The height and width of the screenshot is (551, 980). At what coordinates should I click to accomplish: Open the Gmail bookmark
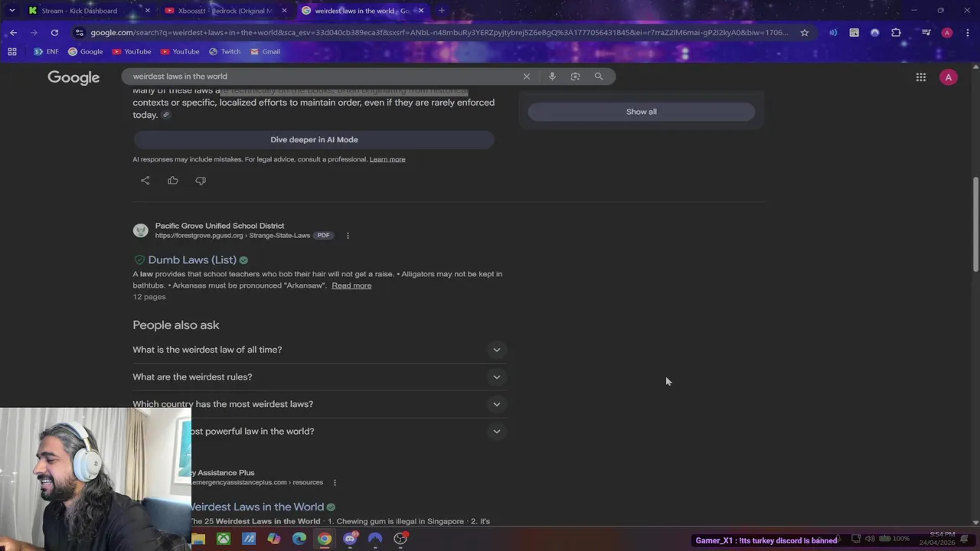pyautogui.click(x=265, y=51)
